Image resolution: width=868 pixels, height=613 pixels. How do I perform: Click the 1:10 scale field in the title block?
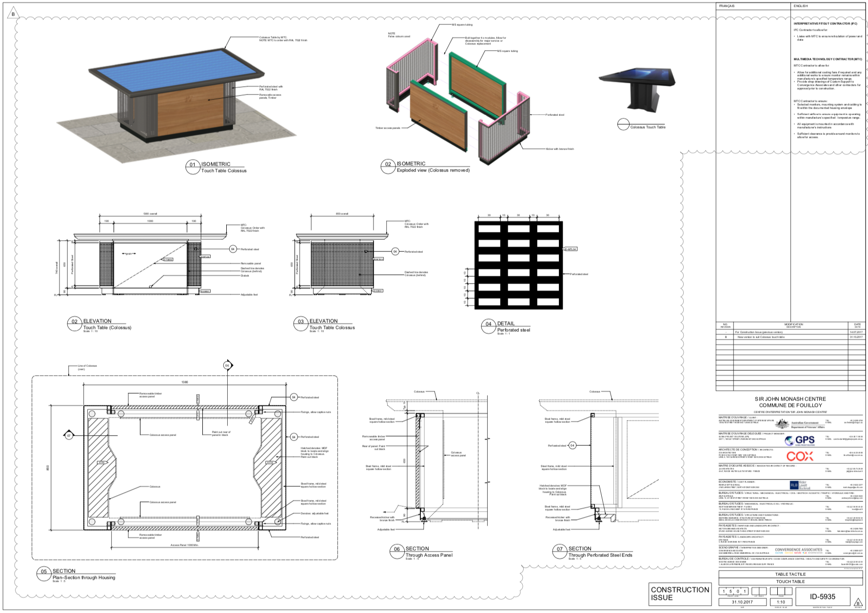(781, 602)
